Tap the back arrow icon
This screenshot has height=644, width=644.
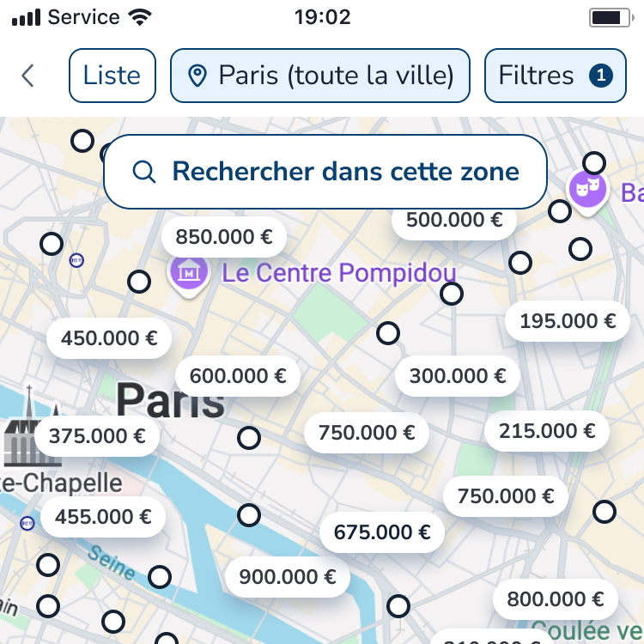pyautogui.click(x=27, y=76)
